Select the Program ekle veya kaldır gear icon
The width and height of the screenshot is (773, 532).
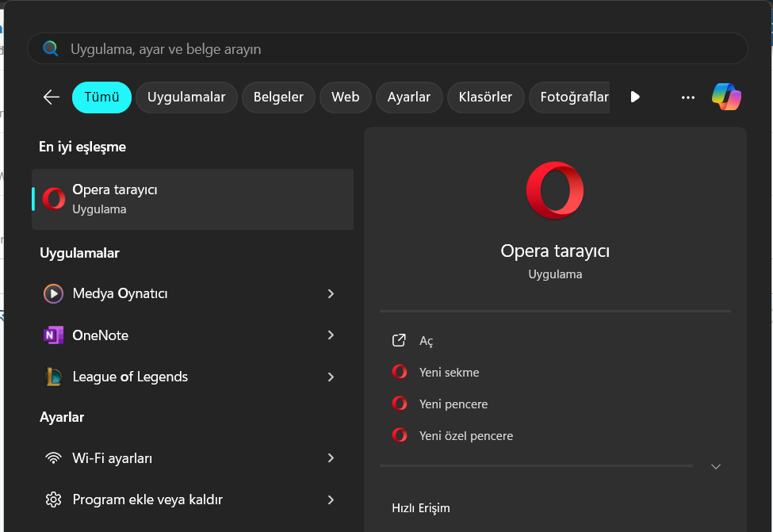[x=52, y=499]
